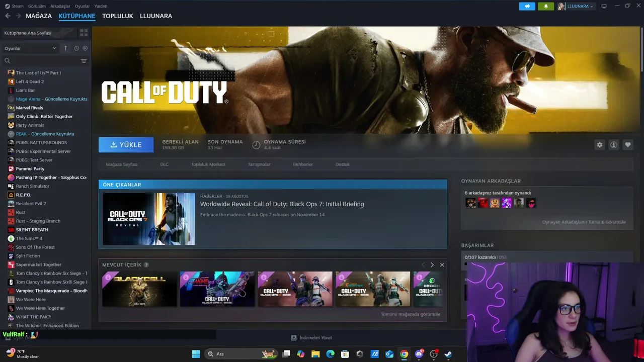Click Kütüphane Ana Sayfası button
Image resolution: width=644 pixels, height=362 pixels.
point(39,33)
